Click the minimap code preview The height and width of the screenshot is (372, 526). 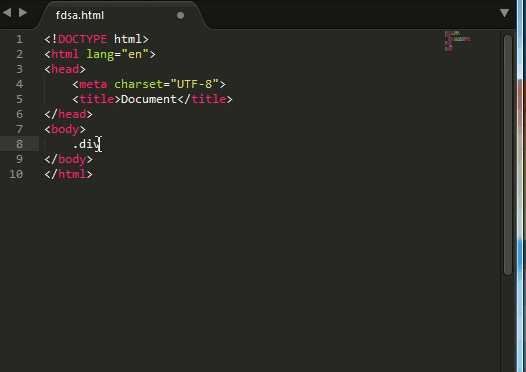point(458,41)
